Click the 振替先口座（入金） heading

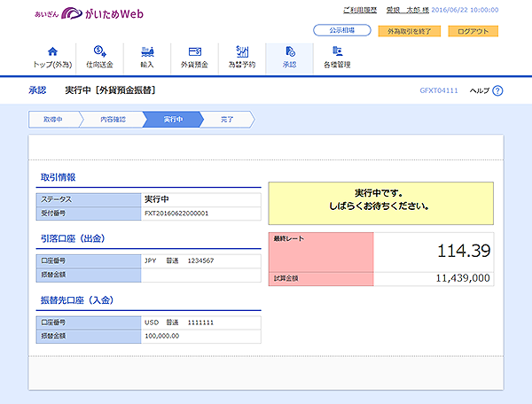(77, 300)
